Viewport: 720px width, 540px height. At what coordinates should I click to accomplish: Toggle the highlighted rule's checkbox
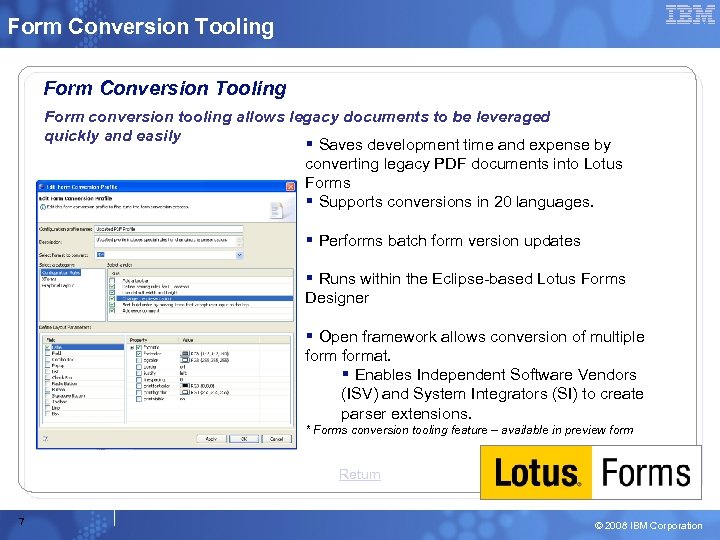click(x=112, y=298)
